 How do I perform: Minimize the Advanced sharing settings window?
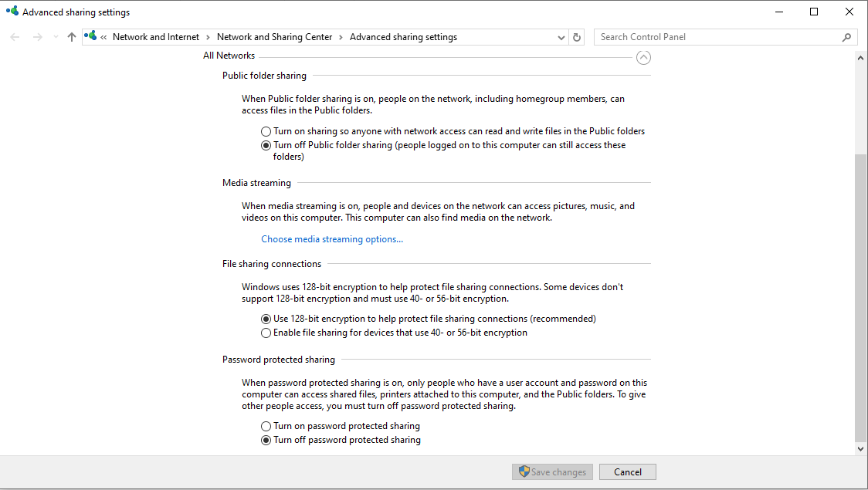coord(779,12)
